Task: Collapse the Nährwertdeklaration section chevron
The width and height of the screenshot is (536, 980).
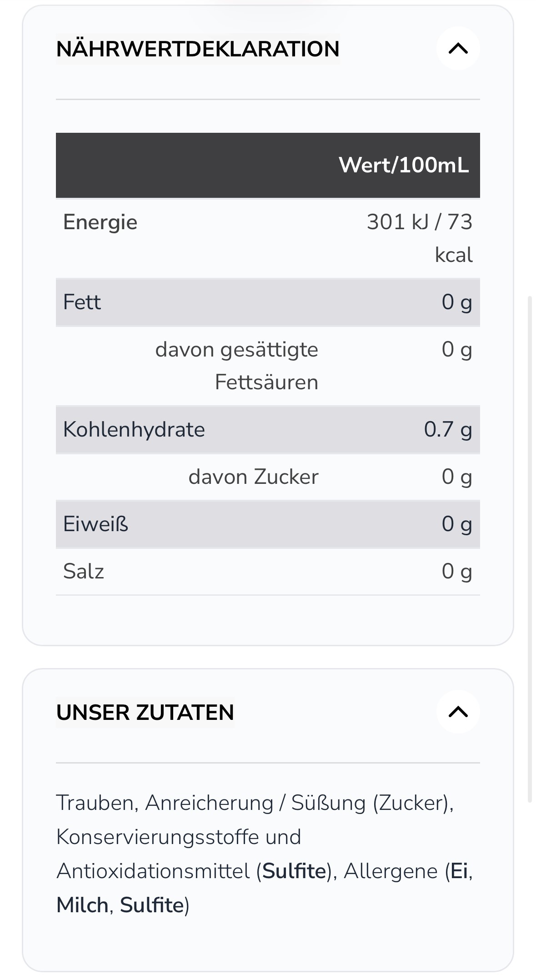Action: click(458, 48)
